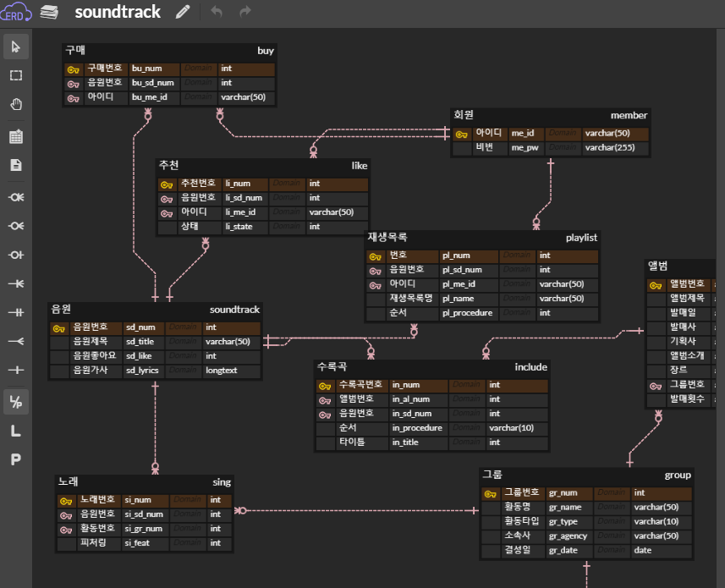Click the Domain cell of sd_title
725x588 pixels.
coord(183,342)
